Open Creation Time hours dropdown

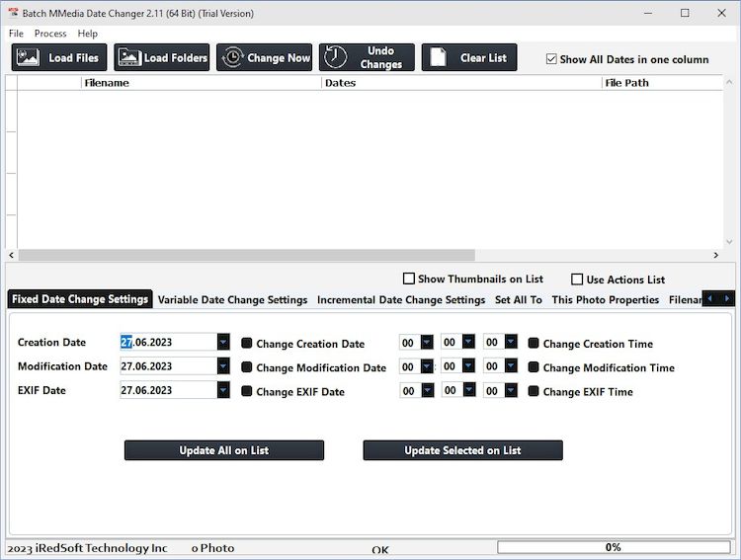tap(427, 342)
